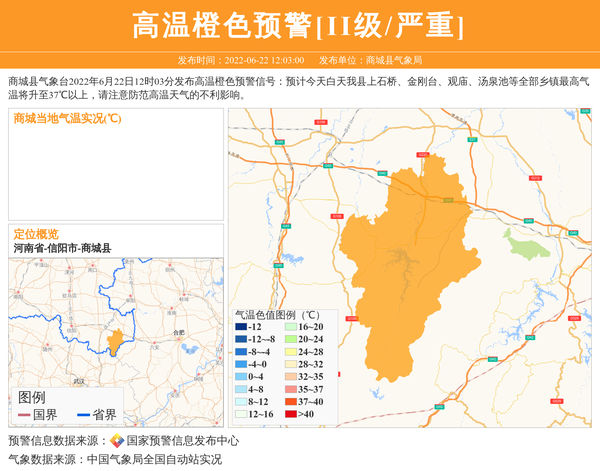
Task: Click the National Warning Center diamond logo
Action: tap(117, 441)
